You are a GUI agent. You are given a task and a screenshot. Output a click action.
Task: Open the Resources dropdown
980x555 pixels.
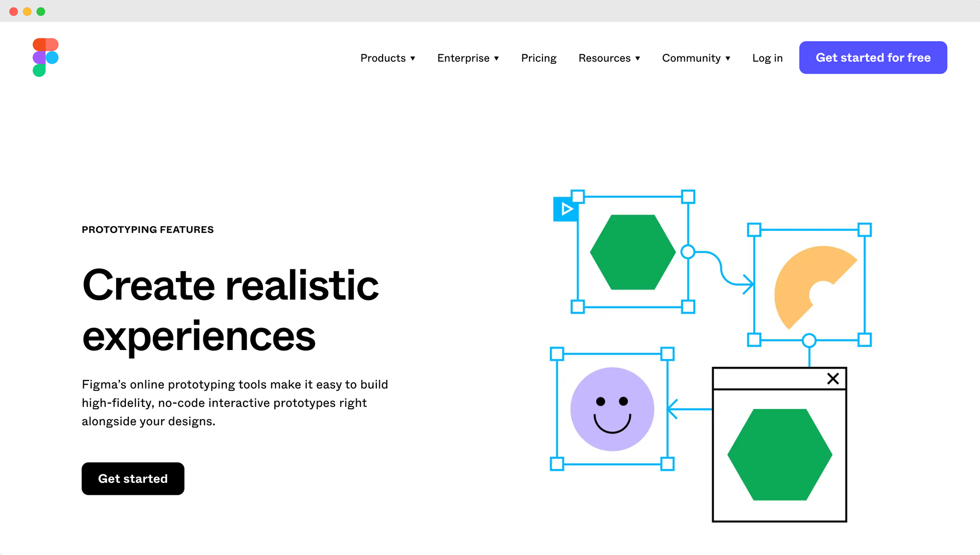point(609,58)
